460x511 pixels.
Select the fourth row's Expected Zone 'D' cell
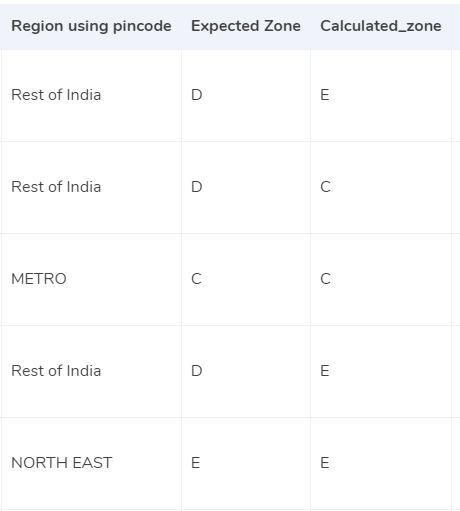(x=246, y=371)
